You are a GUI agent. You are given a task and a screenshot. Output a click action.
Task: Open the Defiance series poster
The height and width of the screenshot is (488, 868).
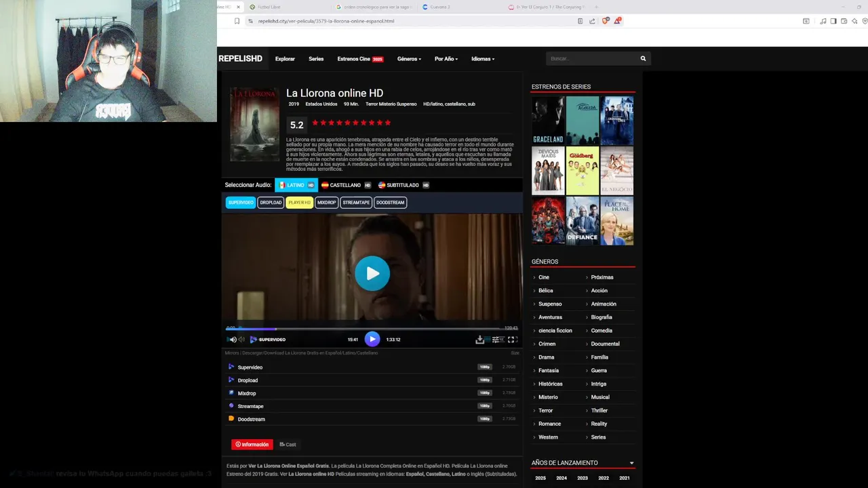pyautogui.click(x=583, y=221)
